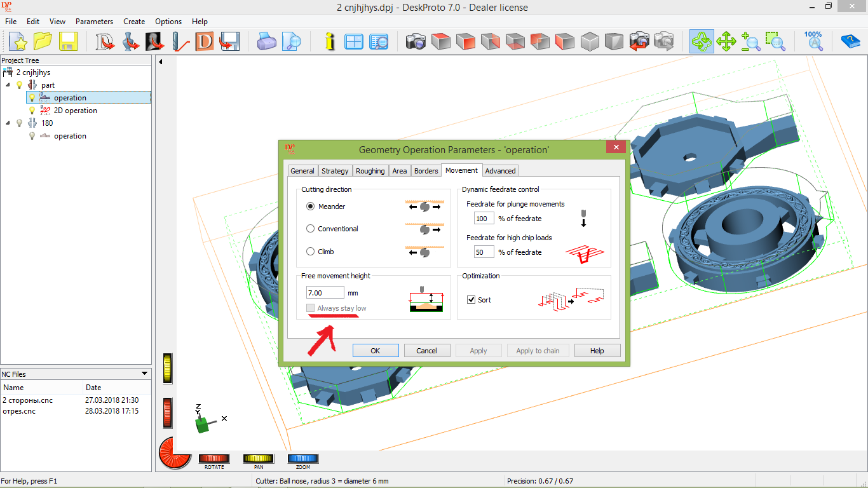Select the '2 cnjhjhys' project root
The image size is (868, 488).
(x=33, y=72)
